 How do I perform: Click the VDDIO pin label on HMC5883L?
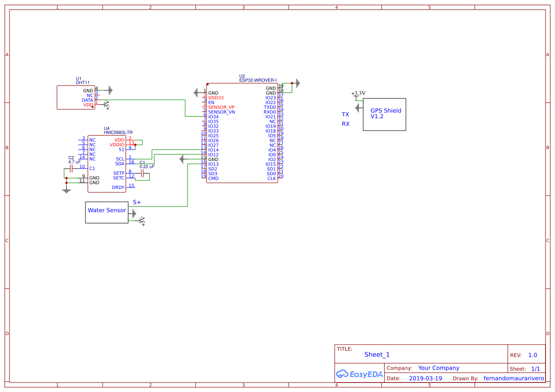pyautogui.click(x=117, y=145)
